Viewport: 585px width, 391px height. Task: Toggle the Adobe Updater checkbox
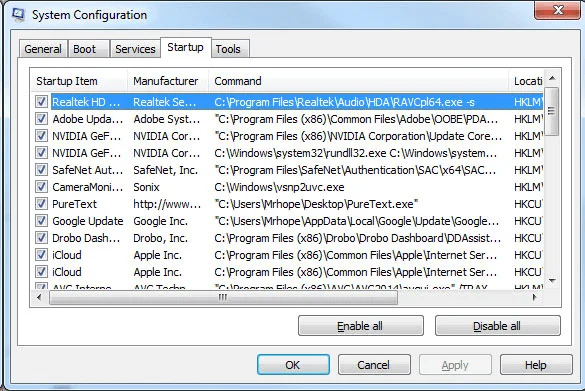[41, 119]
